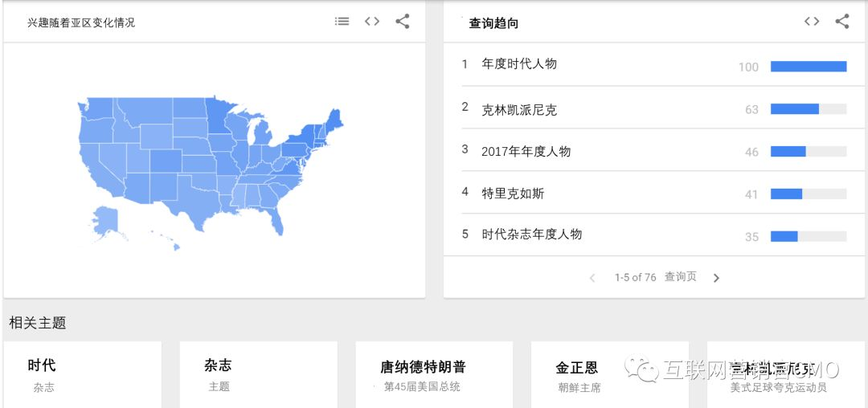Viewport: 868px width, 408px height.
Task: Click embed code icon on region map card
Action: click(x=372, y=22)
